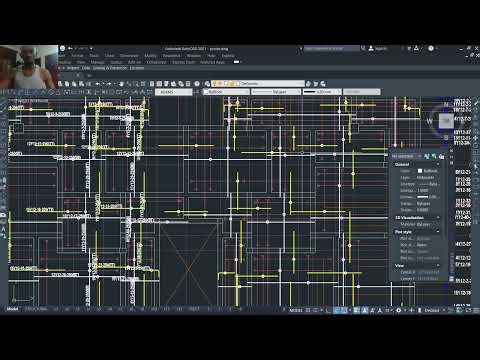Image resolution: width=480 pixels, height=360 pixels.
Task: Open the Layer Properties manager icon
Action: click(x=207, y=84)
